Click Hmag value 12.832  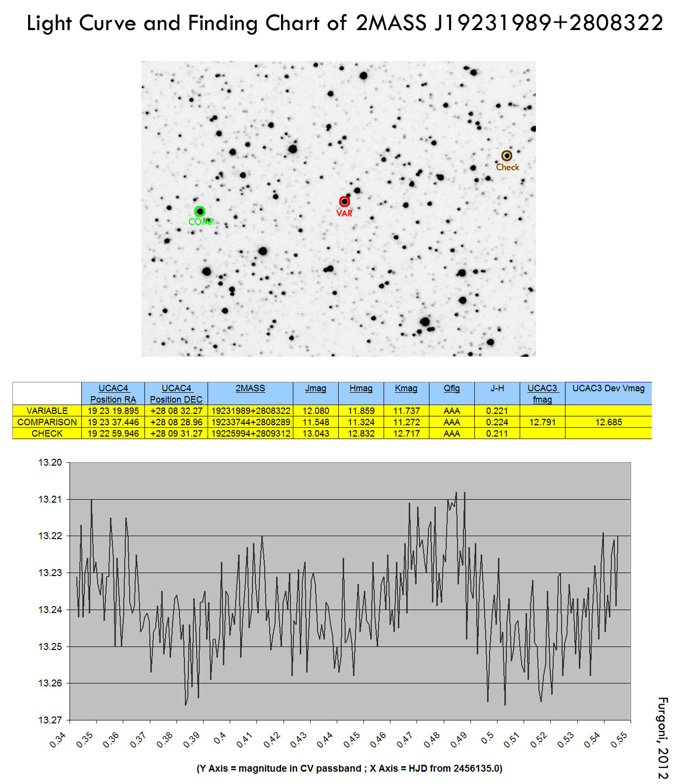pos(361,434)
